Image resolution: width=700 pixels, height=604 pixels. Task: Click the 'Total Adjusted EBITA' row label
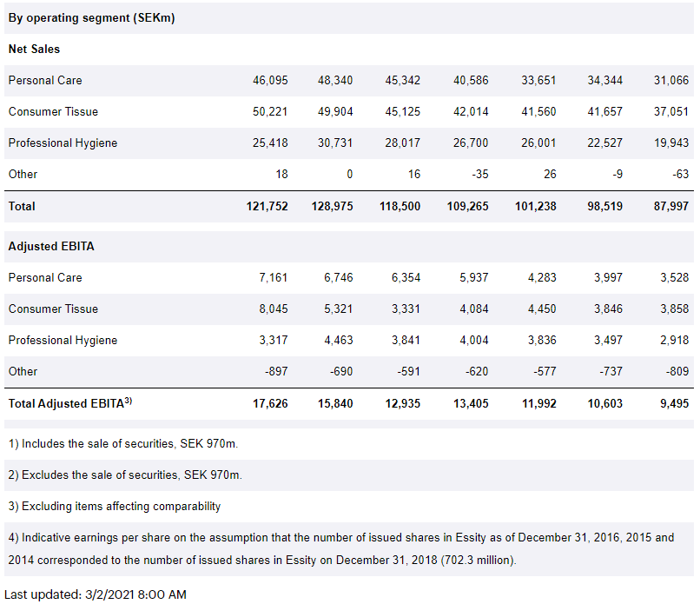coord(69,404)
